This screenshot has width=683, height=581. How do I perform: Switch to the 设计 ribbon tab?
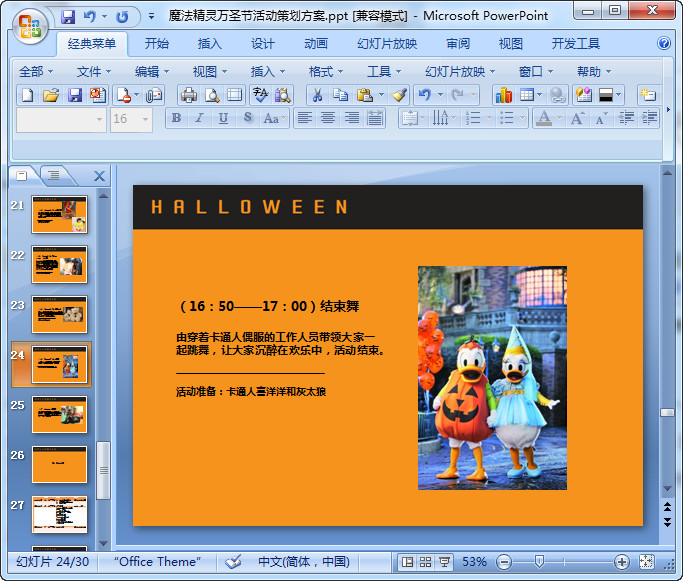coord(263,44)
